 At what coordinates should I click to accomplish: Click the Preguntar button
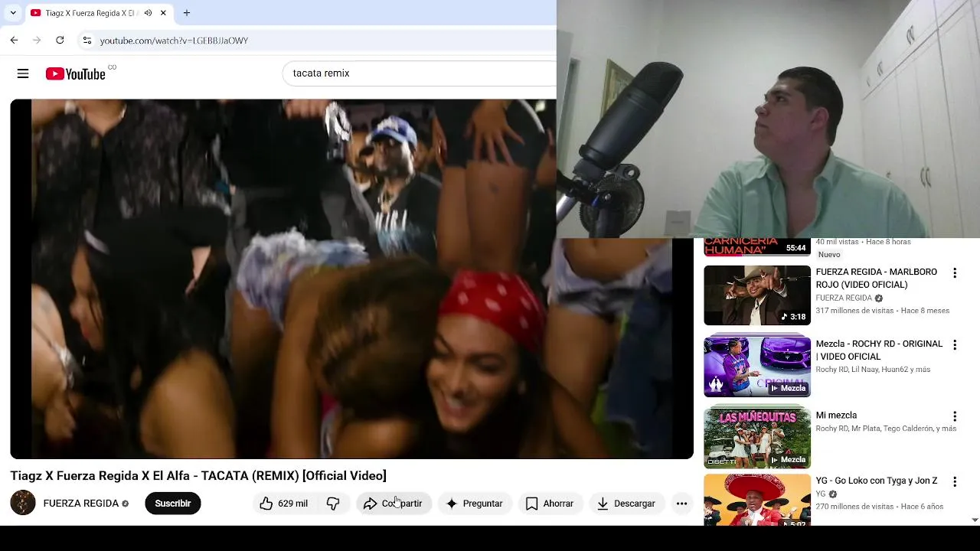[475, 504]
